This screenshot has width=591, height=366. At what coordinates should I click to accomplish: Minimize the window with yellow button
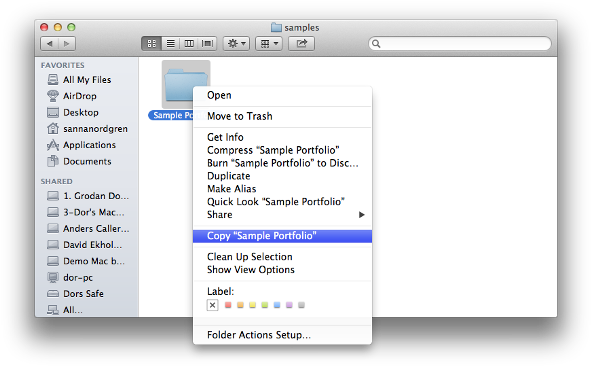click(x=58, y=27)
